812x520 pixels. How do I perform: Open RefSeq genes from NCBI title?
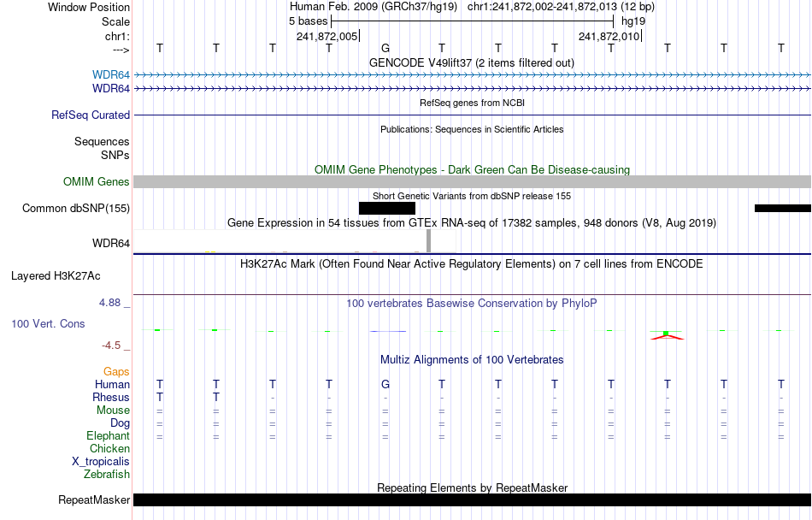click(472, 103)
